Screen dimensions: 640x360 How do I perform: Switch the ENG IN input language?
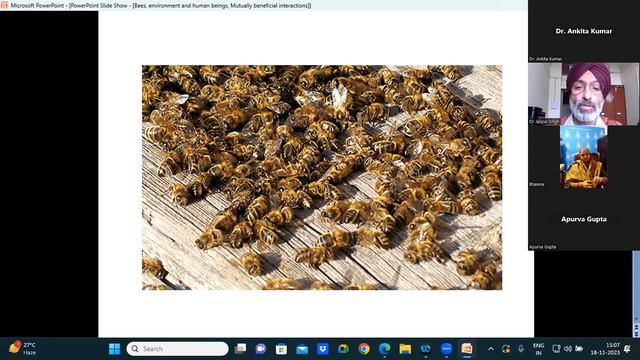[538, 349]
